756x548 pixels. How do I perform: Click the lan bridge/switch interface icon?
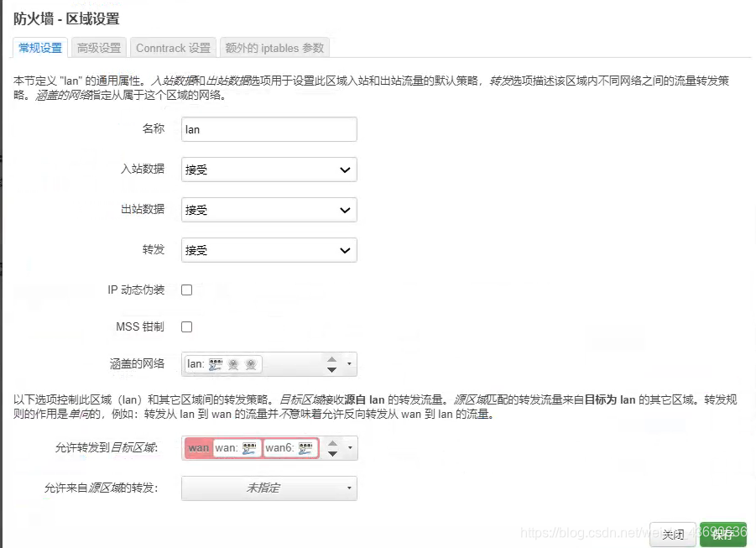tap(215, 364)
